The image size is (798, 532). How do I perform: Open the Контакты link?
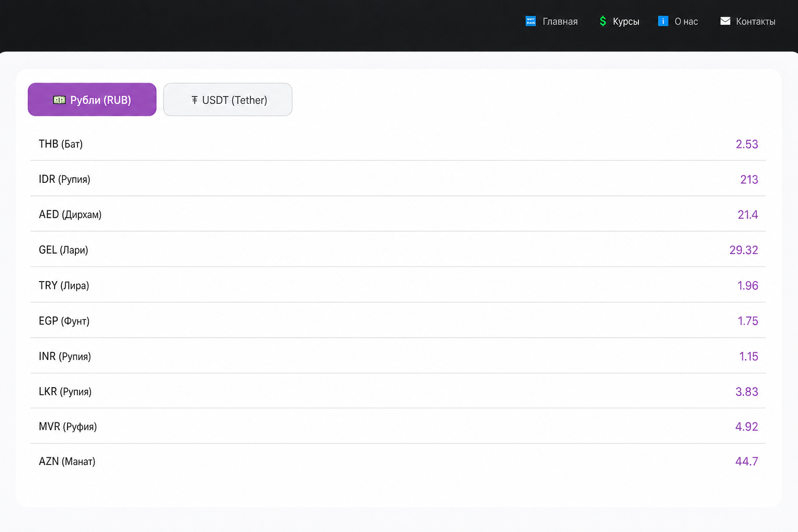(755, 21)
